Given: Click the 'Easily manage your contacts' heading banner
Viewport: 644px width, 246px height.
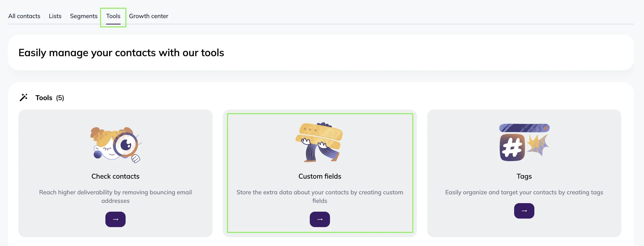Looking at the screenshot, I should coord(121,52).
